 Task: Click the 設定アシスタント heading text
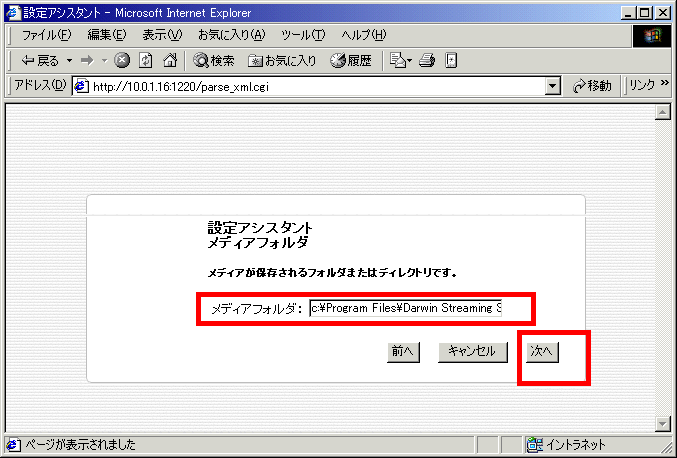[x=260, y=227]
